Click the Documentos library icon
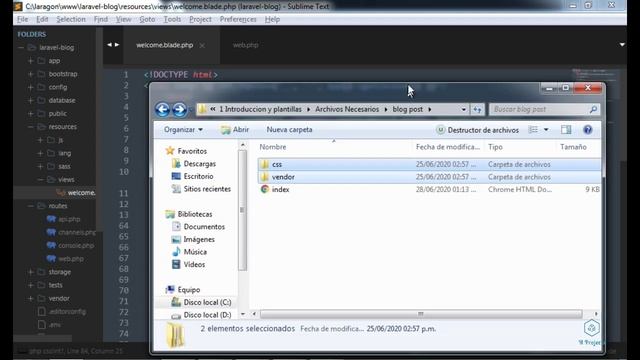 (x=176, y=227)
